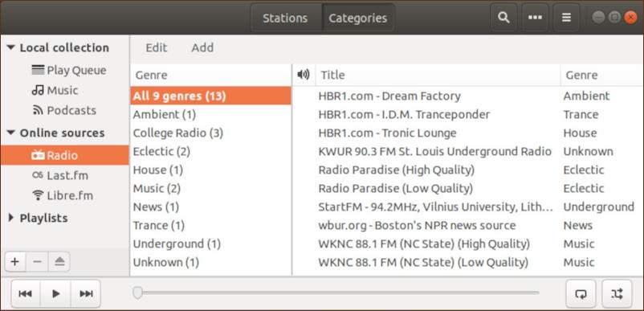Select News (1) genre
This screenshot has width=644, height=311.
(x=210, y=207)
